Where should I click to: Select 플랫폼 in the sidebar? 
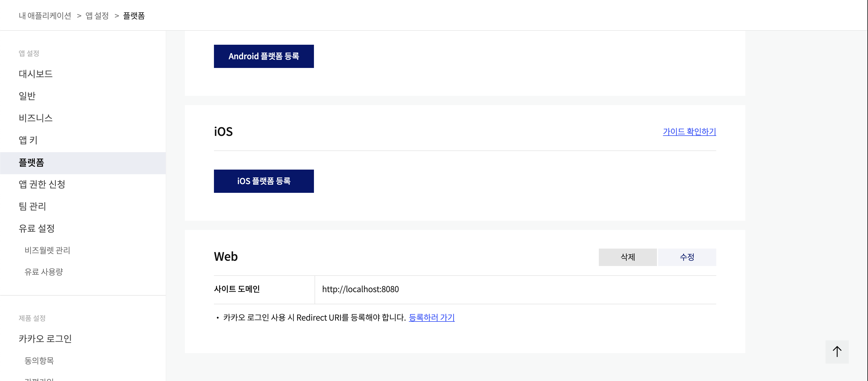(31, 163)
